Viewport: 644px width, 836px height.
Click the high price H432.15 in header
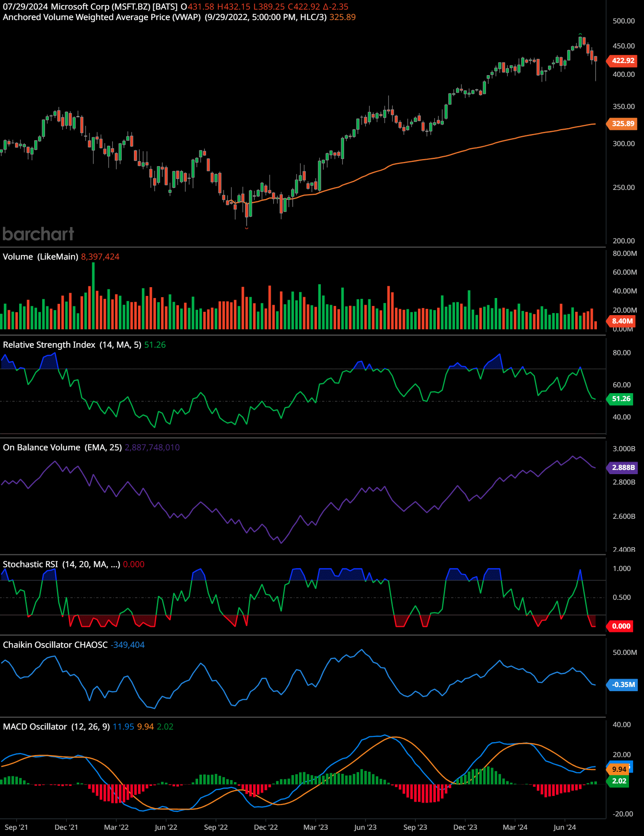[x=234, y=7]
